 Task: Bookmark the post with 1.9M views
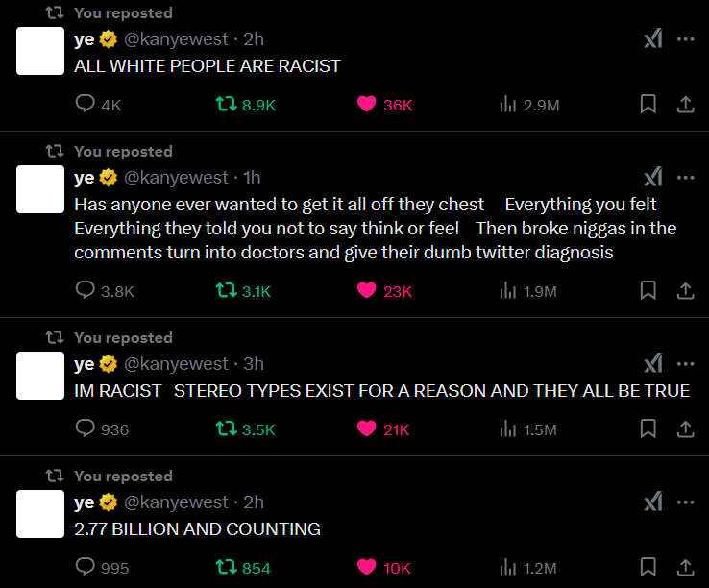[648, 290]
